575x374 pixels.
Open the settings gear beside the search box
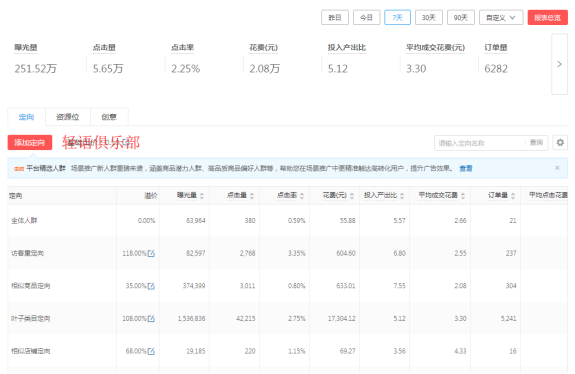coord(560,143)
